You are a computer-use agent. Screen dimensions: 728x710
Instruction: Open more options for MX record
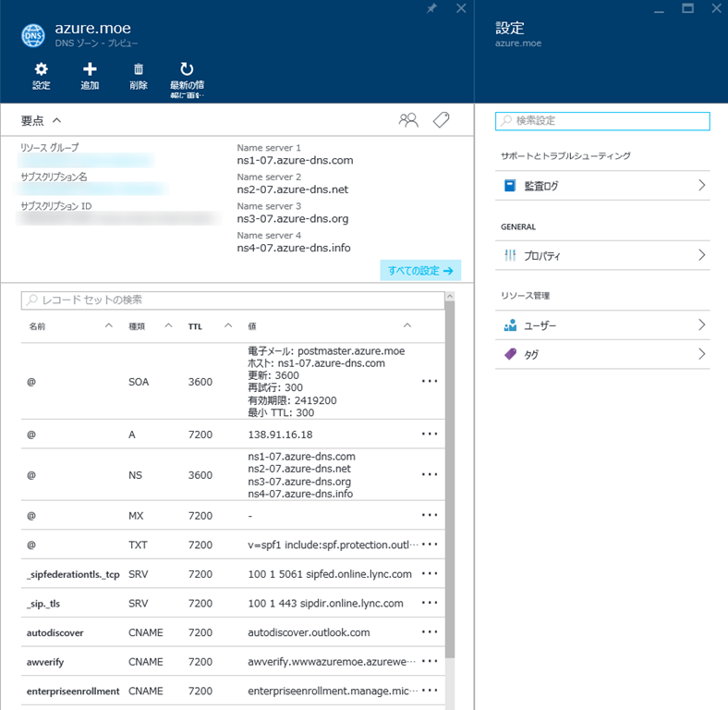tap(430, 515)
